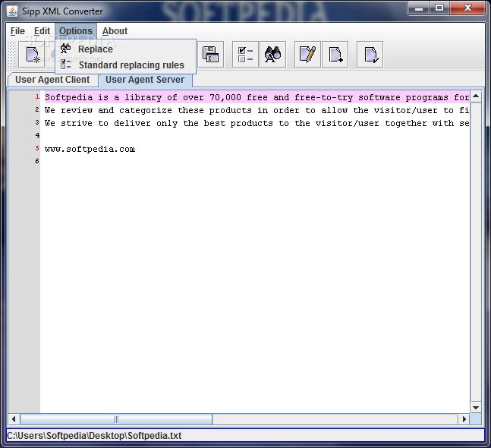Click line 1 starting 'Softpedia is a library'
The height and width of the screenshot is (448, 491).
point(257,97)
